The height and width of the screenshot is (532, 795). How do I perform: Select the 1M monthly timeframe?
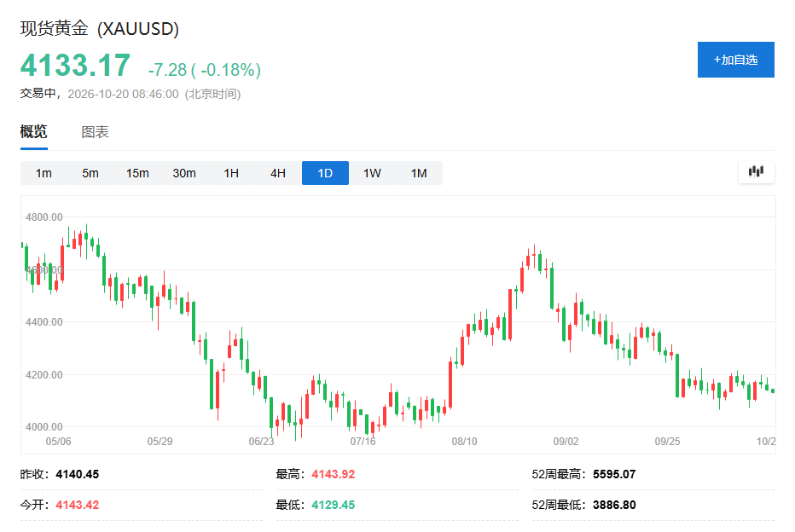[x=419, y=173]
